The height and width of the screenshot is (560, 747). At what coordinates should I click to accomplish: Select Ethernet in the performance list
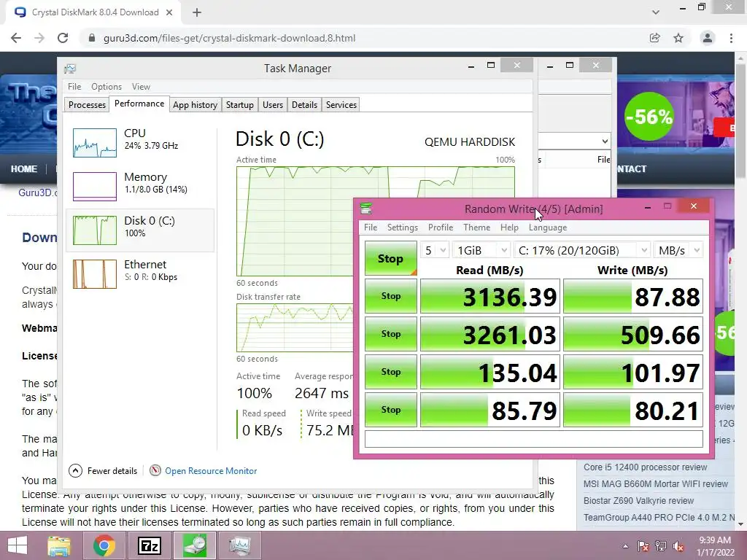tap(140, 274)
